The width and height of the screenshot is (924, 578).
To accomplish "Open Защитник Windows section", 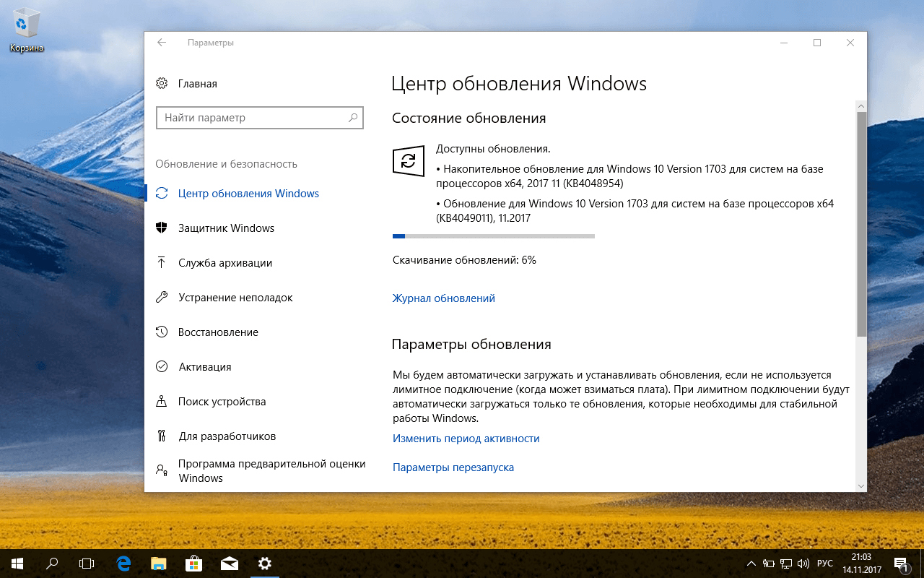I will pos(227,228).
